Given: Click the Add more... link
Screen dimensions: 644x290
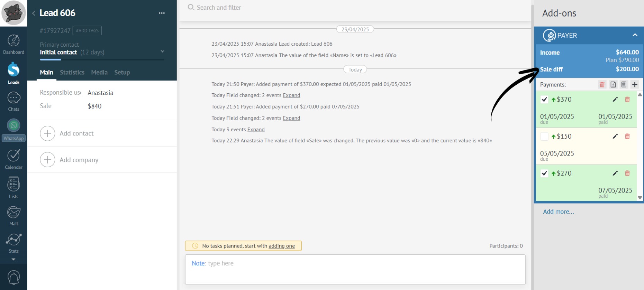Looking at the screenshot, I should 558,212.
